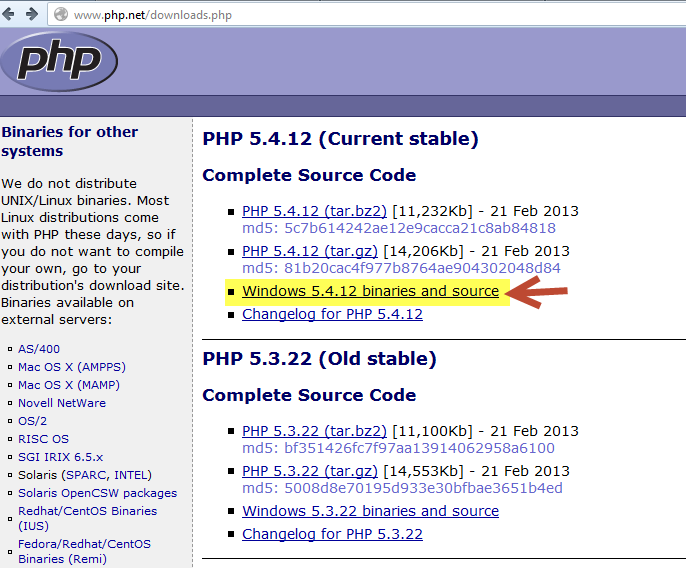Click the browser back arrow
The width and height of the screenshot is (686, 568).
(8, 14)
